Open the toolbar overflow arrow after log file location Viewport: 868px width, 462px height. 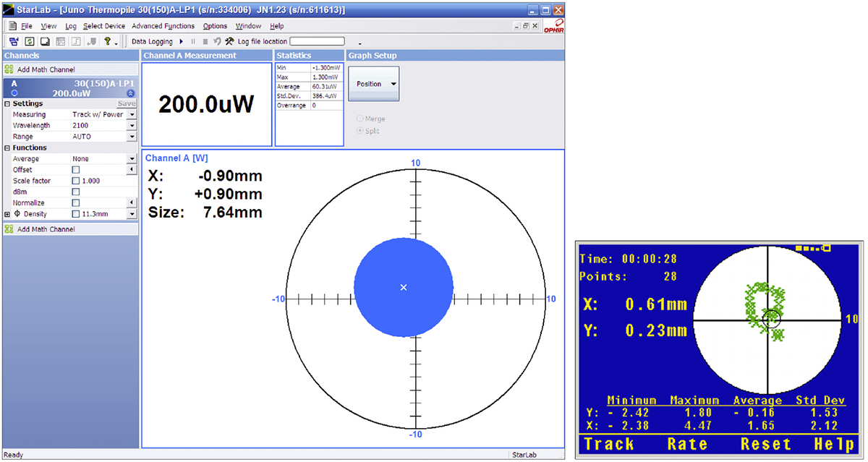[359, 43]
